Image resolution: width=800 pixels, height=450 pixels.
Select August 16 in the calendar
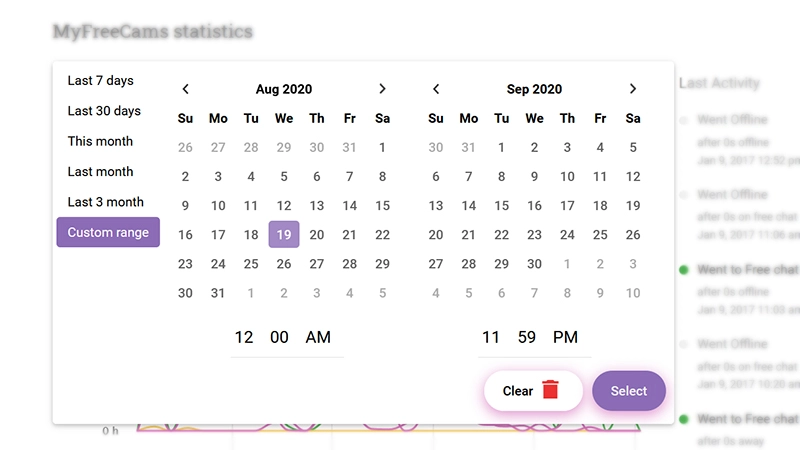coord(185,235)
